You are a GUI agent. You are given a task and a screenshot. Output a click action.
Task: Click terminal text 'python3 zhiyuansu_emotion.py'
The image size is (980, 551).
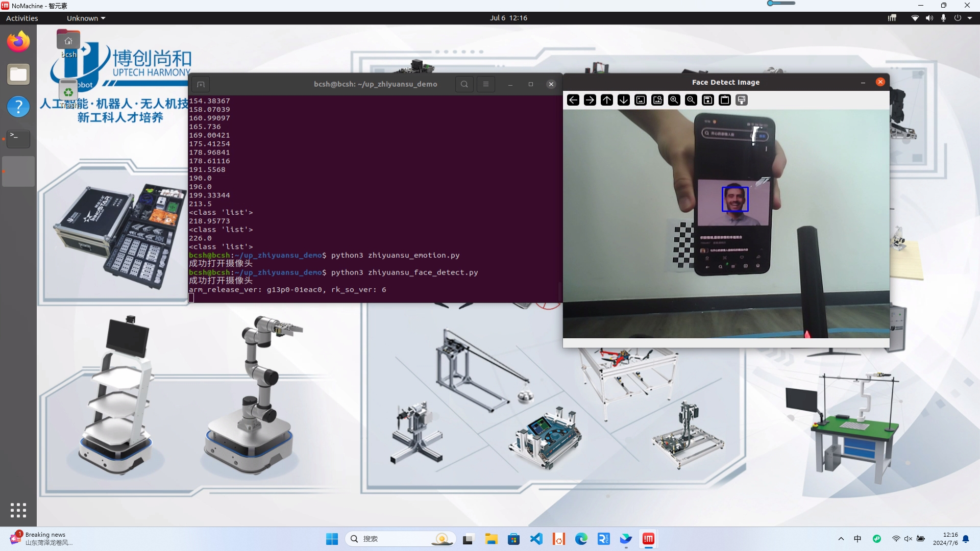[x=395, y=255]
